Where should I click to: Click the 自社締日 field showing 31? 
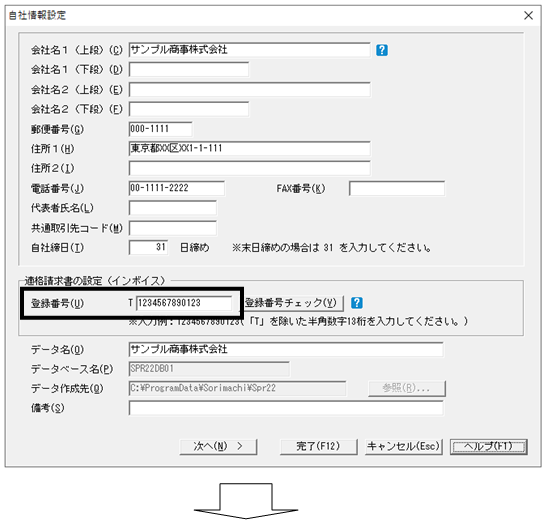[x=148, y=248]
